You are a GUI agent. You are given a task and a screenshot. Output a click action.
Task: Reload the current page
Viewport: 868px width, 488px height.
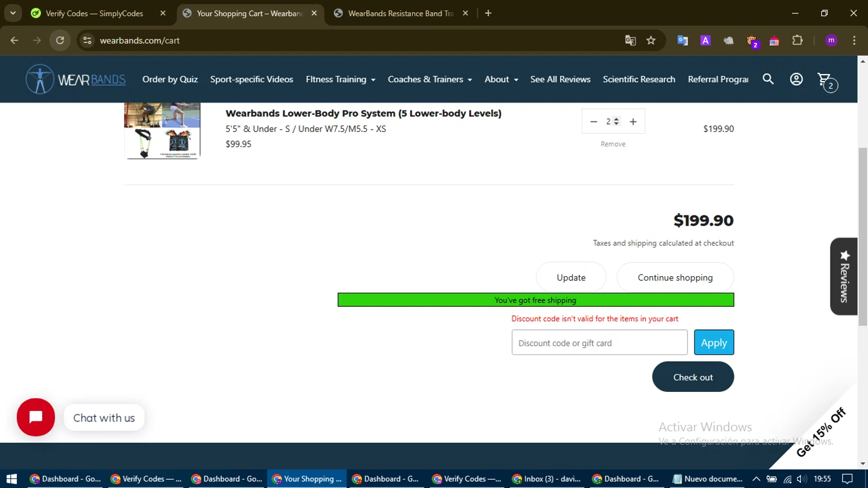coord(60,41)
